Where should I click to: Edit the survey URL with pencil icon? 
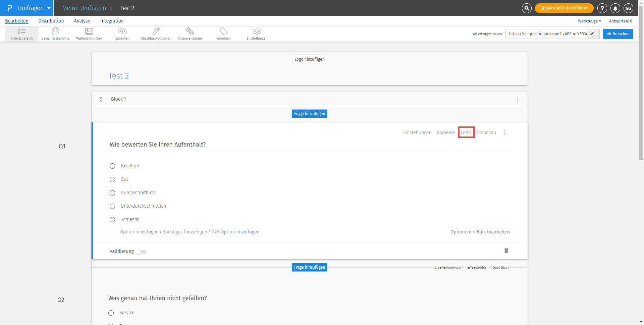(593, 34)
